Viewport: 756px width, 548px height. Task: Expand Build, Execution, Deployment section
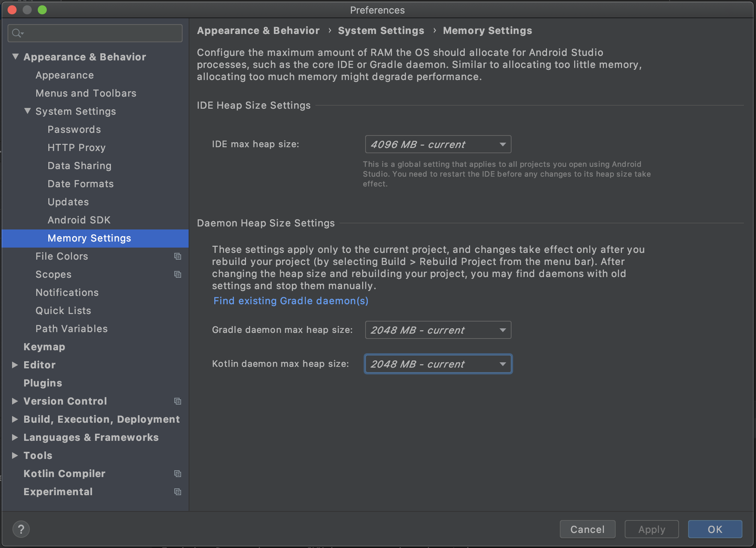pos(15,419)
